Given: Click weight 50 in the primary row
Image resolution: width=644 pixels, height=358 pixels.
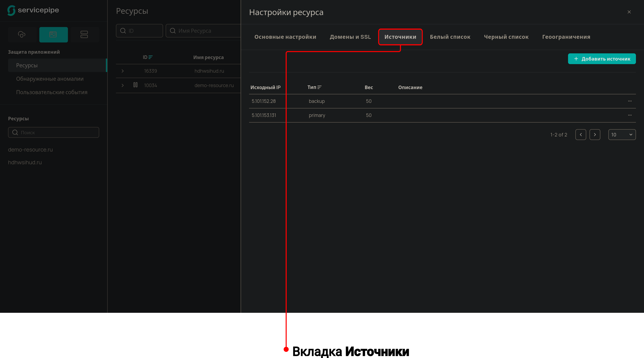Looking at the screenshot, I should 369,115.
